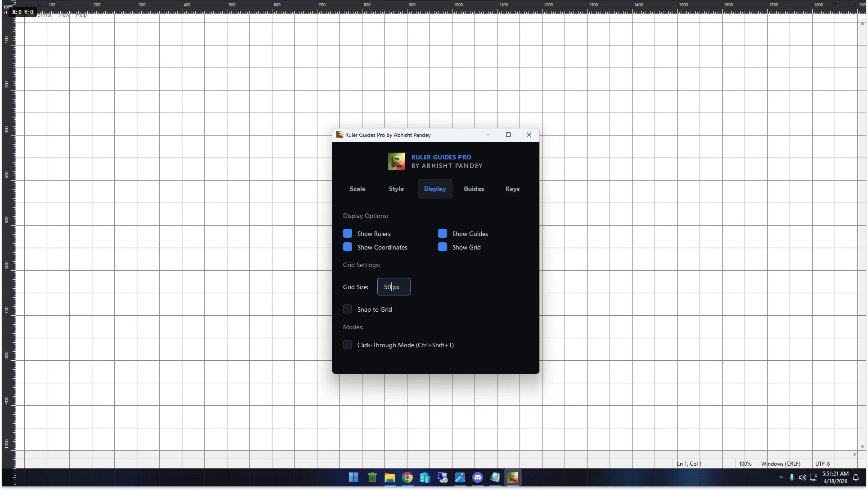Image resolution: width=868 pixels, height=490 pixels.
Task: Toggle the Show Coordinates checkbox
Action: [348, 247]
